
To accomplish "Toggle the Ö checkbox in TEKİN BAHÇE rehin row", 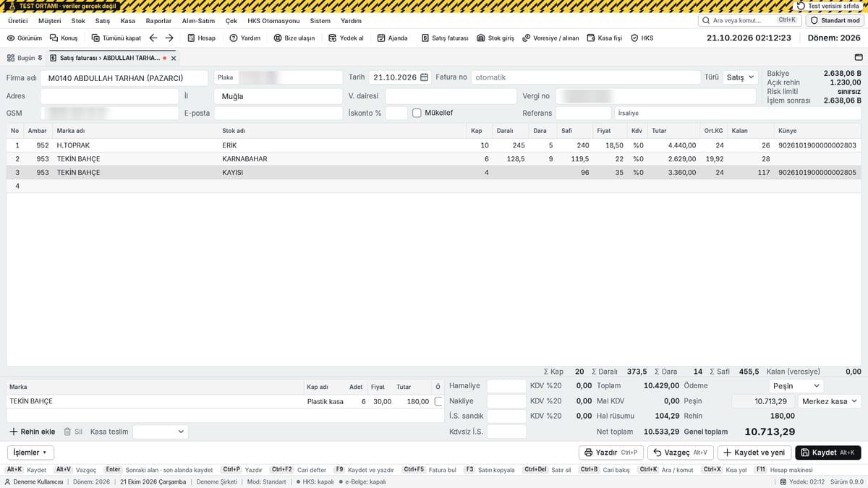I will pyautogui.click(x=438, y=401).
